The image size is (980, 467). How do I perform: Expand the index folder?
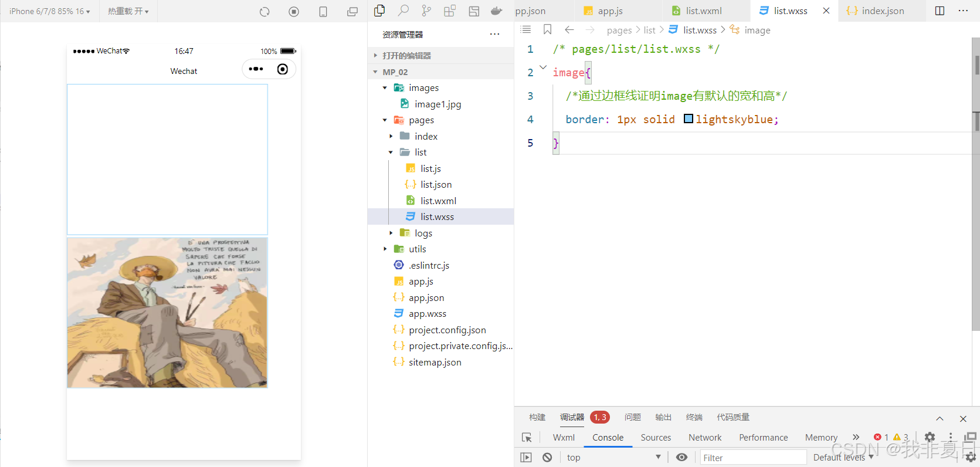tap(391, 136)
